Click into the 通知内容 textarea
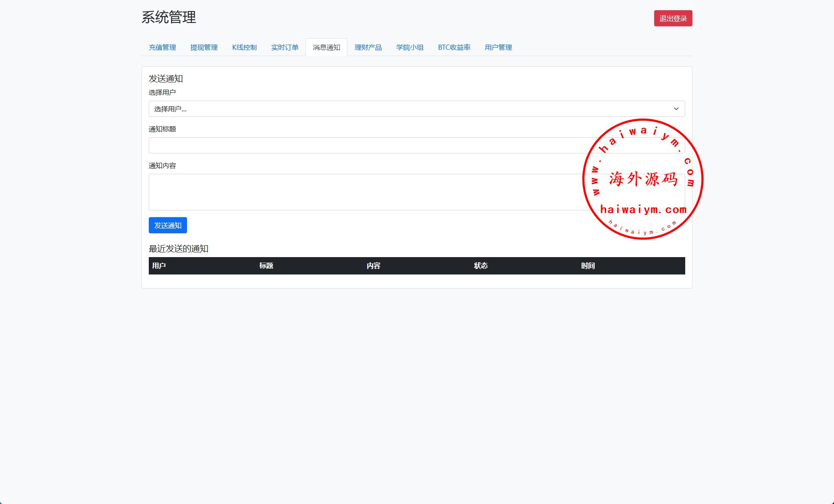Viewport: 834px width, 504px height. coord(366,192)
